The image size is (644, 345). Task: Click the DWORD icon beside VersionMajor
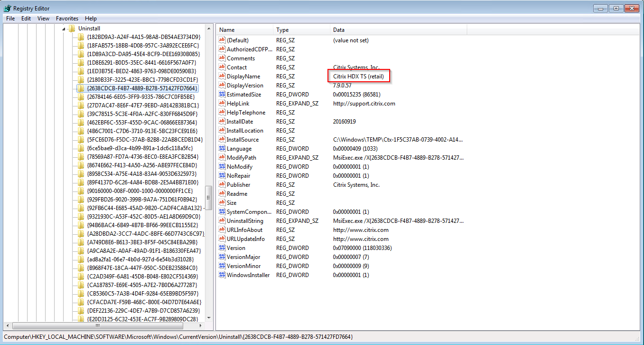(222, 257)
